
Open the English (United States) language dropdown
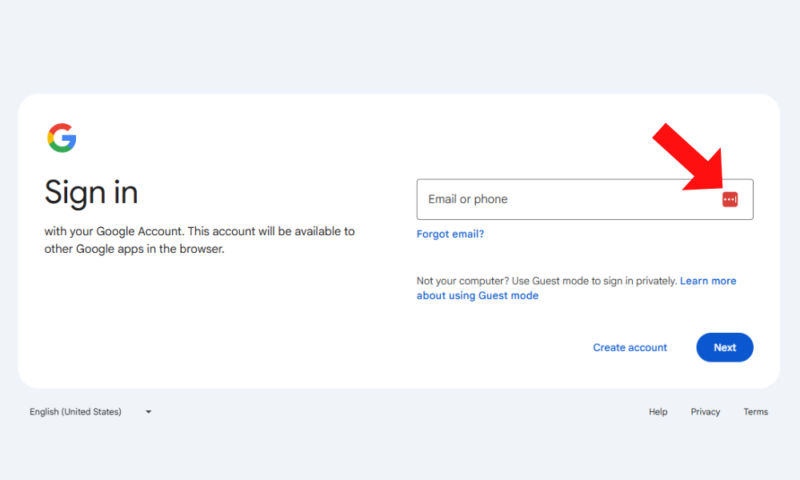coord(90,412)
